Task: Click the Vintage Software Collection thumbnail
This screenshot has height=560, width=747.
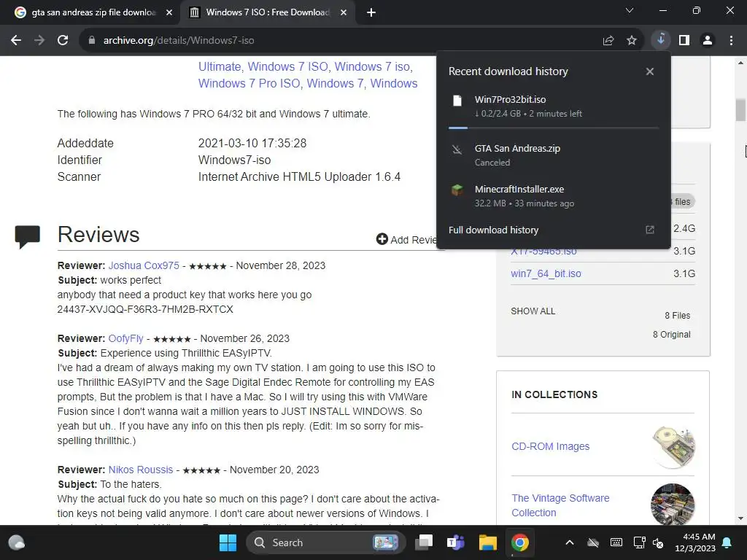Action: click(x=673, y=505)
